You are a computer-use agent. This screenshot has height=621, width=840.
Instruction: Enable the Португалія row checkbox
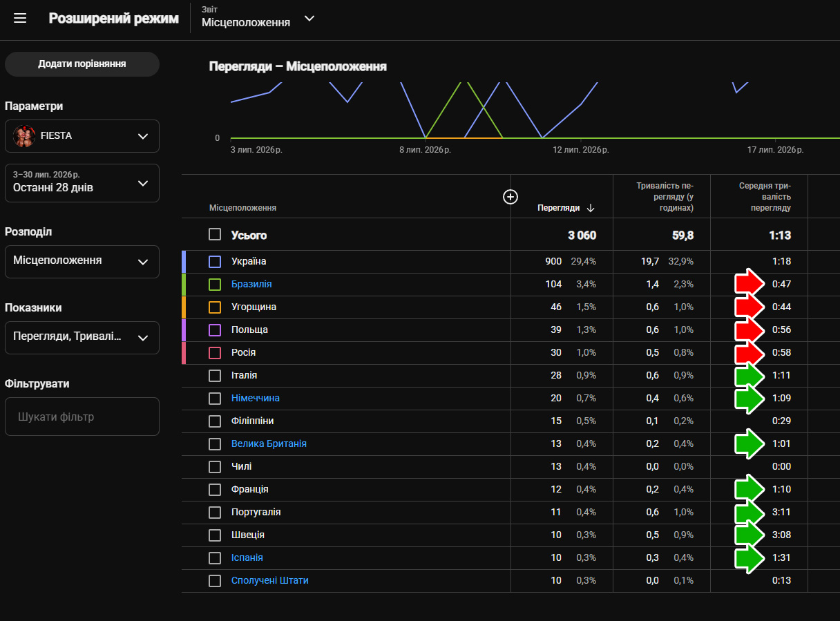tap(215, 513)
